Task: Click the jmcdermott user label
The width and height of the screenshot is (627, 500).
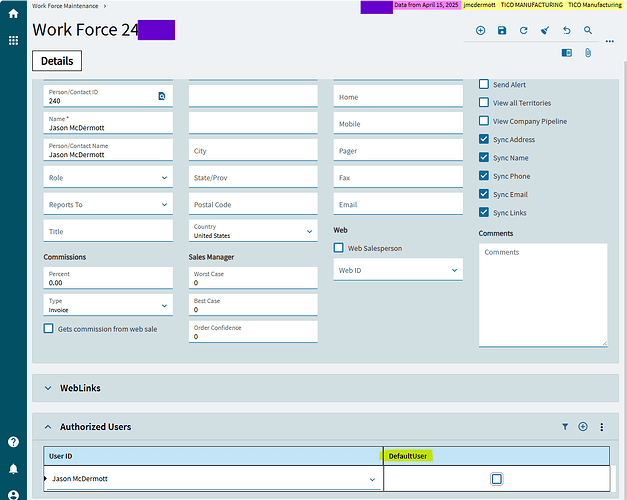Action: [479, 5]
